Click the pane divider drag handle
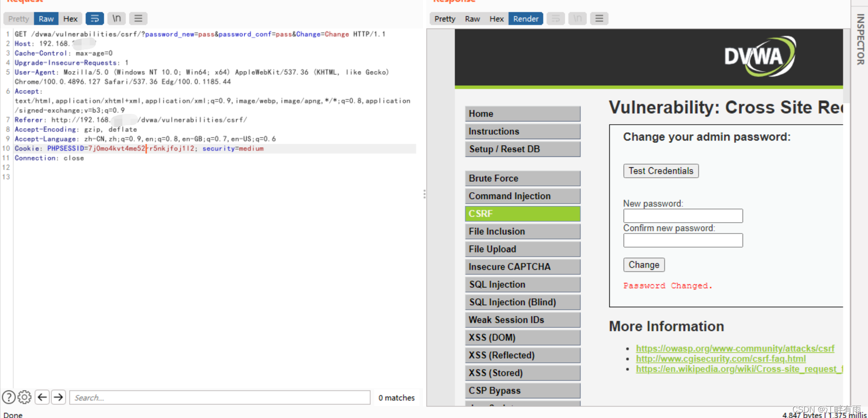 click(x=424, y=194)
